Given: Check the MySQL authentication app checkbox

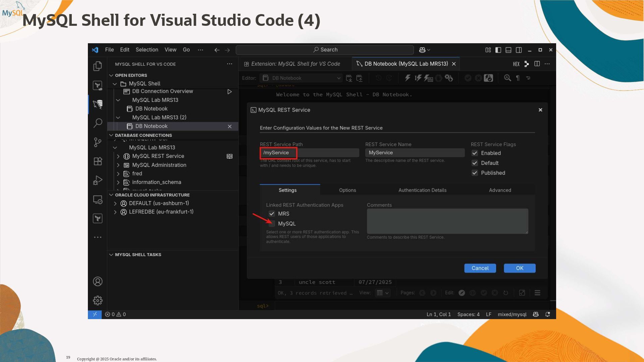Looking at the screenshot, I should tap(272, 224).
